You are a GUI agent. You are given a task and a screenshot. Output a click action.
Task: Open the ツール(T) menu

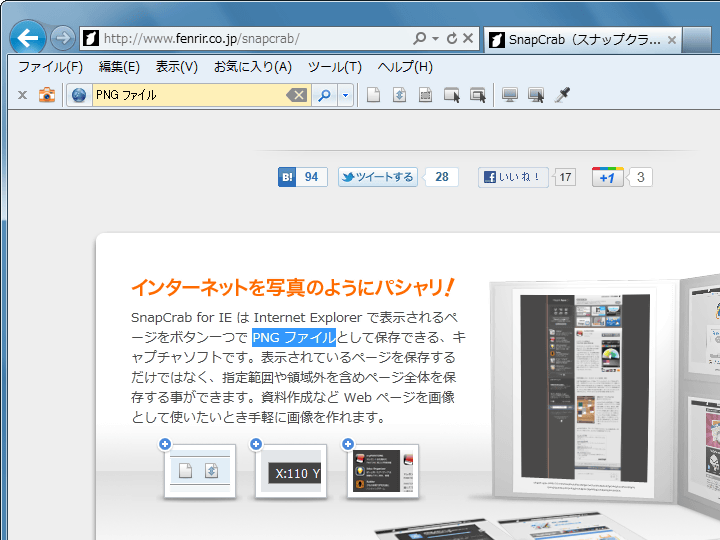[335, 67]
